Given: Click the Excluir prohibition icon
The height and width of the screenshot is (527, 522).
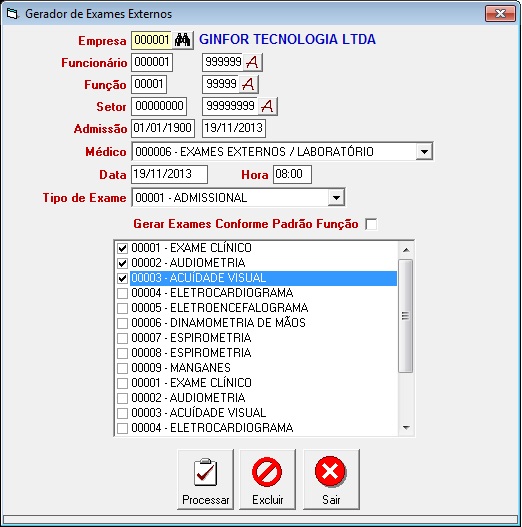Looking at the screenshot, I should (267, 472).
